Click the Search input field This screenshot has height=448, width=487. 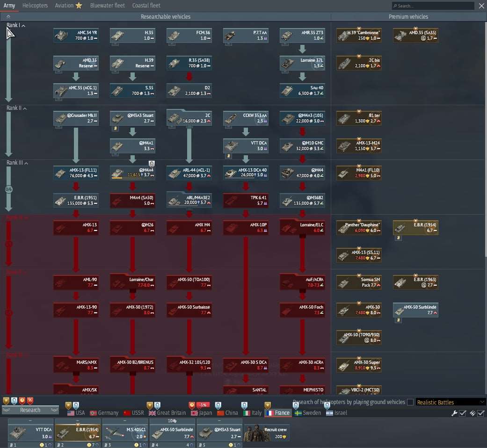433,6
